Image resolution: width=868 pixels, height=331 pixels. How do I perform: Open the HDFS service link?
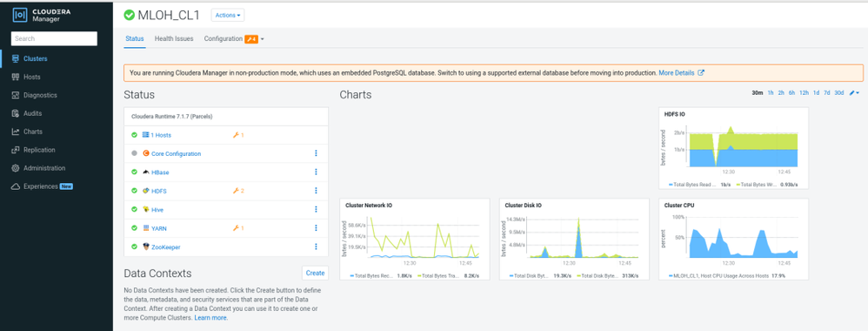click(x=159, y=191)
